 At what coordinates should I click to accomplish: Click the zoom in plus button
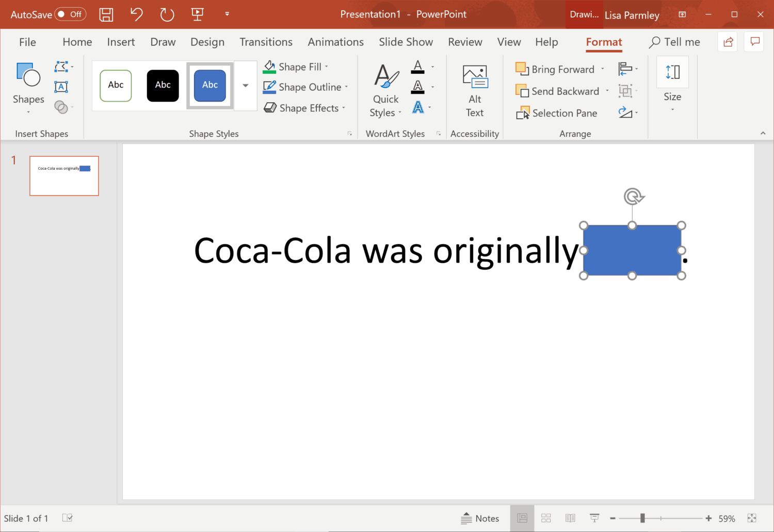(x=708, y=518)
